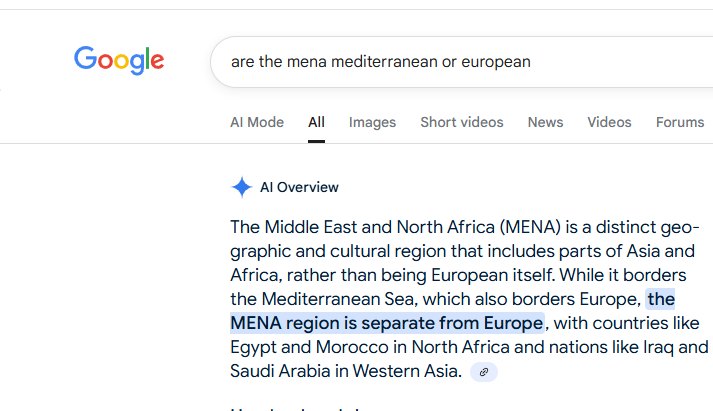
Task: Go to the Short videos tab
Action: (462, 122)
